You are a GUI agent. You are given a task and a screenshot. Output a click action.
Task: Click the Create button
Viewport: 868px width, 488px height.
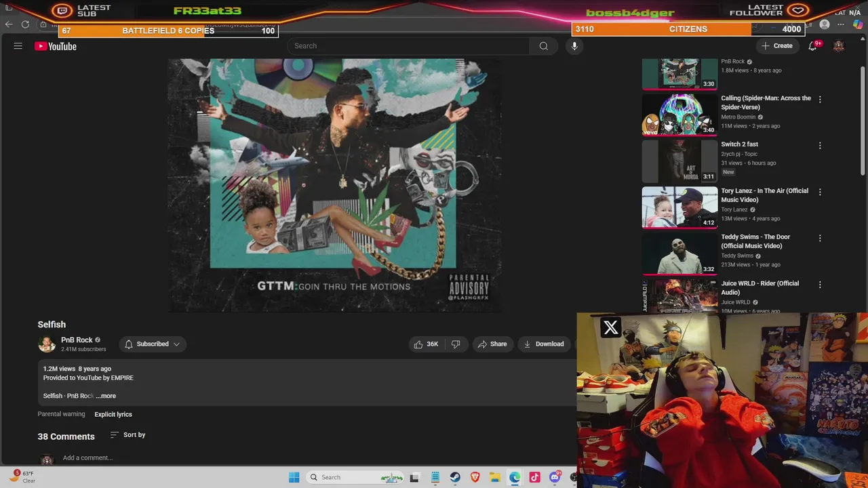[777, 46]
